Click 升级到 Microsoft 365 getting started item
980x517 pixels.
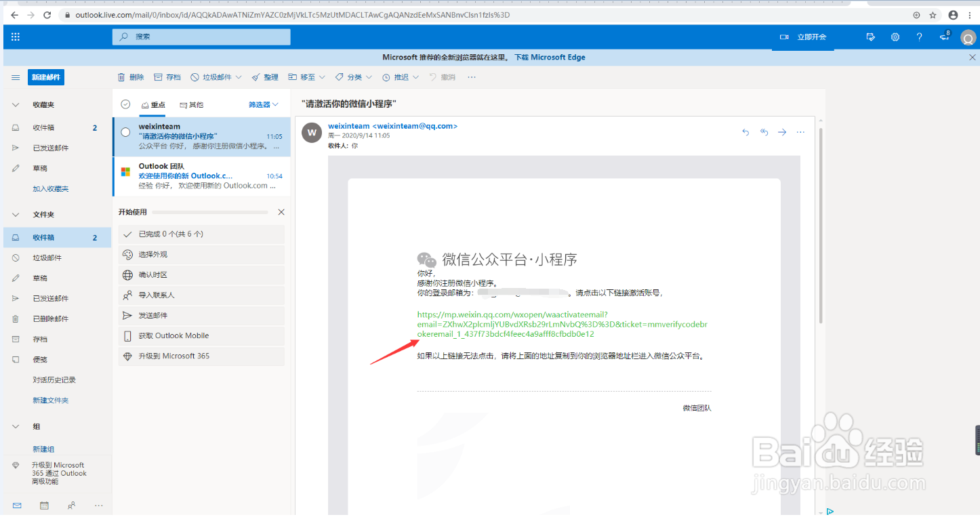201,356
